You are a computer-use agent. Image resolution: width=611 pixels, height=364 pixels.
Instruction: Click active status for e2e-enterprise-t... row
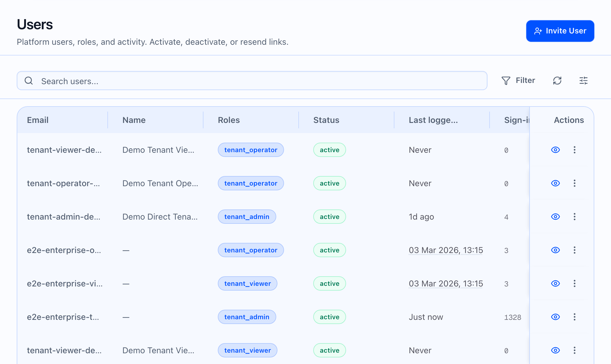(329, 317)
